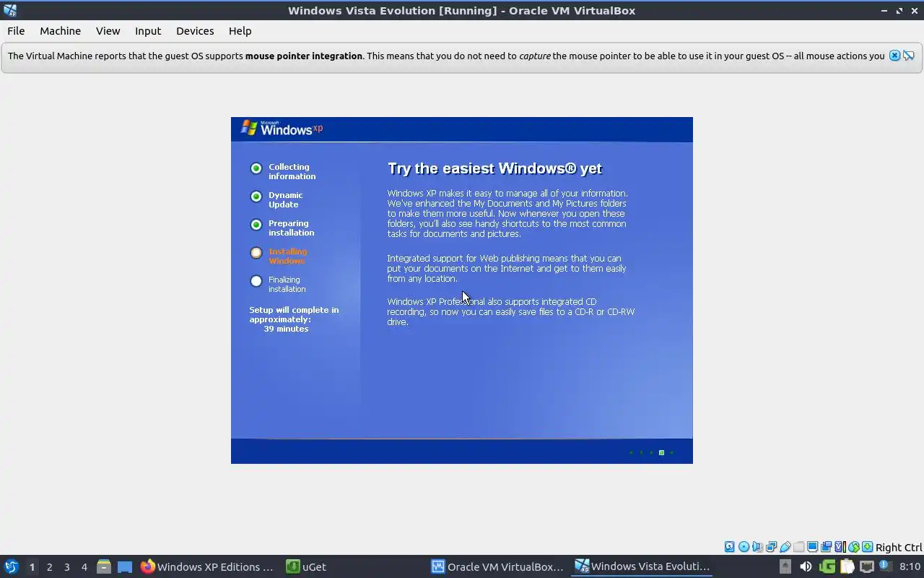
Task: Click the 'Installing Windows' orange label
Action: 287,256
